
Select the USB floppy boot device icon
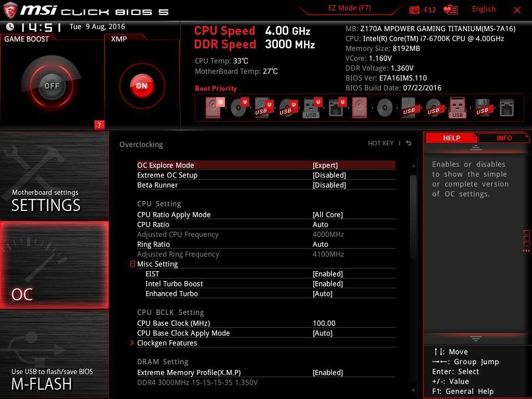(483, 108)
